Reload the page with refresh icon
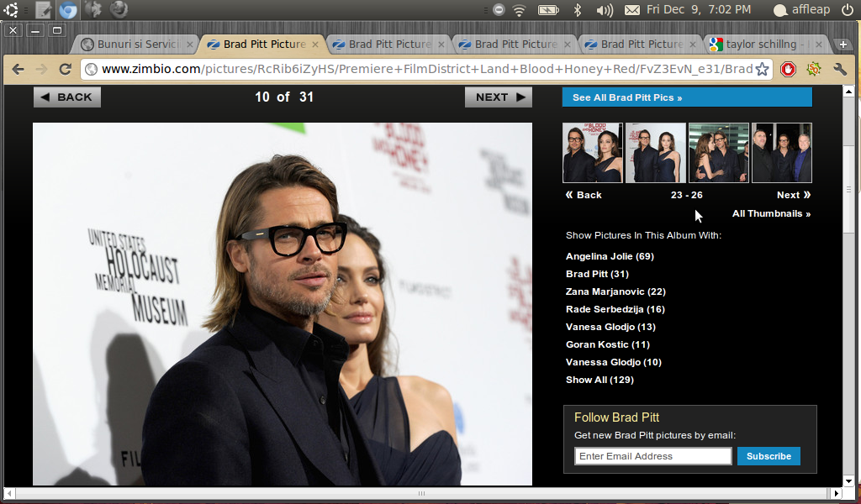Screen dimensions: 861x504 tap(66, 69)
